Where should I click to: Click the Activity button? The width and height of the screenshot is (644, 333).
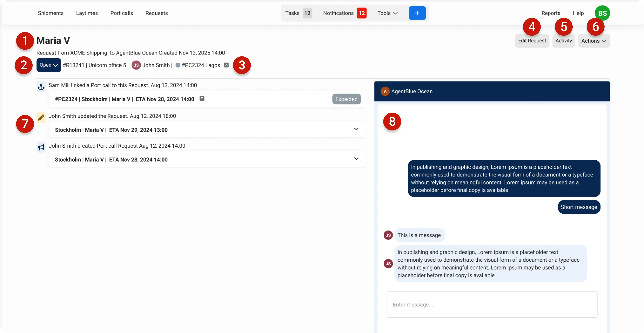click(x=564, y=41)
